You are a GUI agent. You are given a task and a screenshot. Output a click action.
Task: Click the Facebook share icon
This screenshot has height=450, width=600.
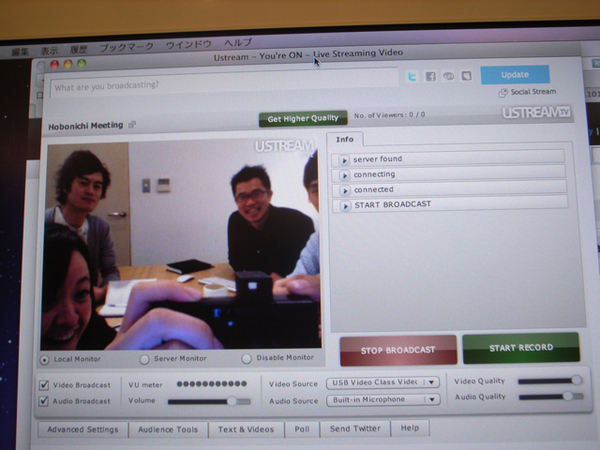(430, 76)
